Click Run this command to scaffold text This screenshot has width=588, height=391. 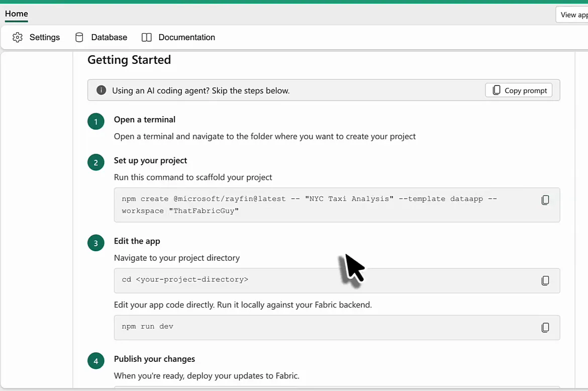[x=193, y=177]
